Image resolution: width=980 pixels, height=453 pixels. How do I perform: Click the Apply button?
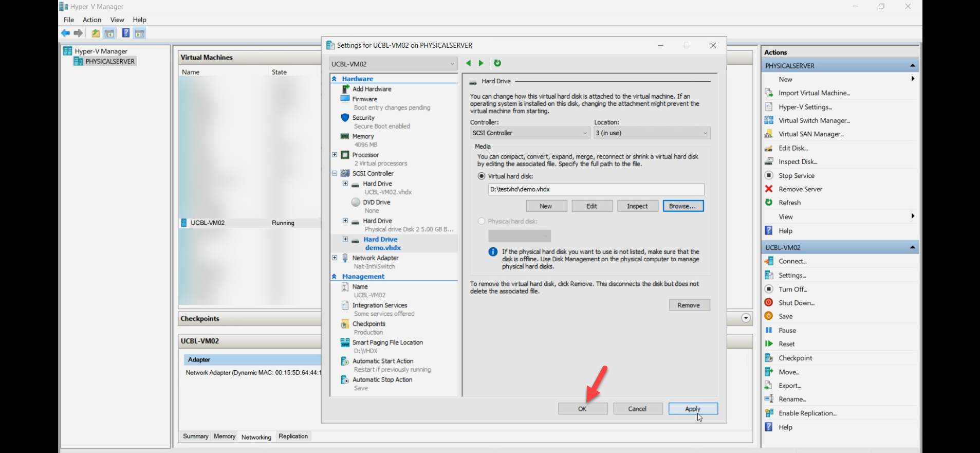coord(693,409)
